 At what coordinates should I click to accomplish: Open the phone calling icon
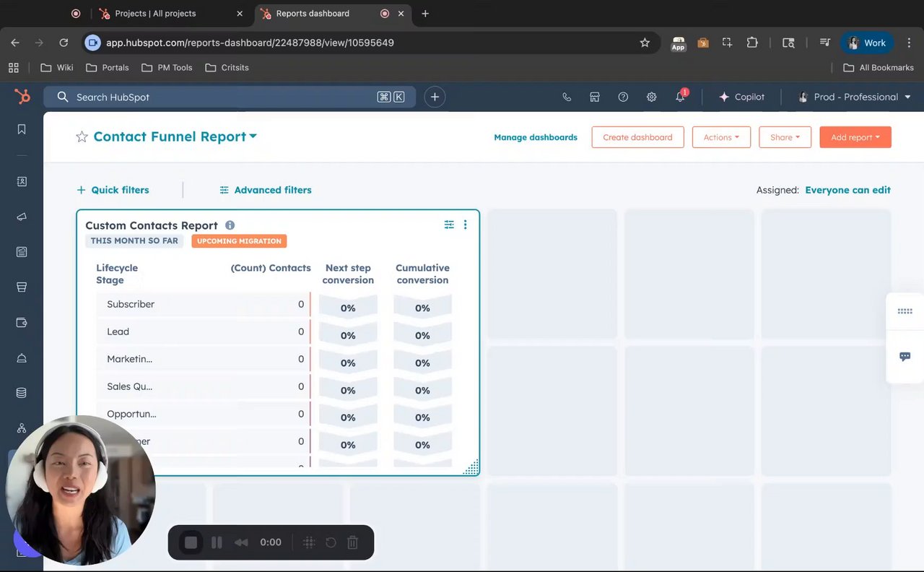click(x=567, y=97)
